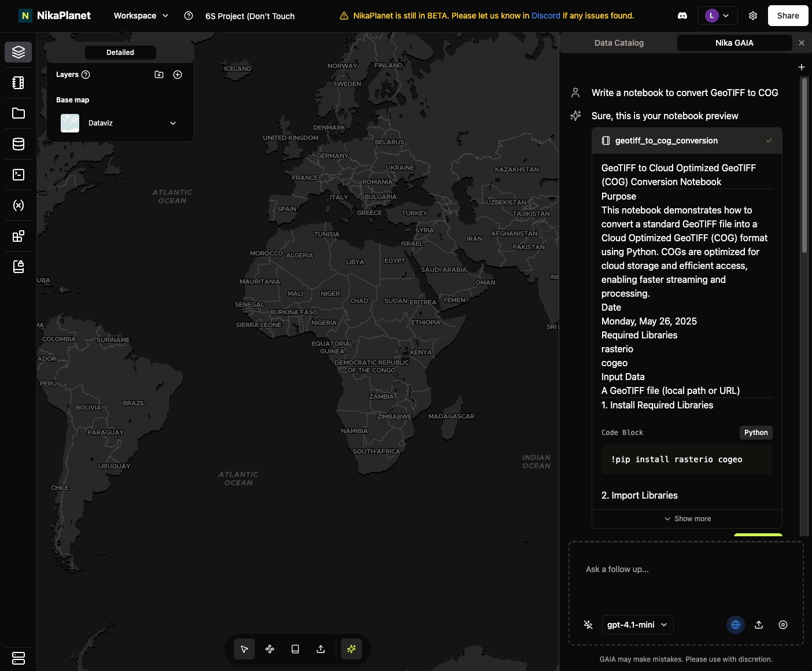The width and height of the screenshot is (812, 671).
Task: Toggle the GAIA sparkle icon in bottom toolbar
Action: click(x=351, y=649)
